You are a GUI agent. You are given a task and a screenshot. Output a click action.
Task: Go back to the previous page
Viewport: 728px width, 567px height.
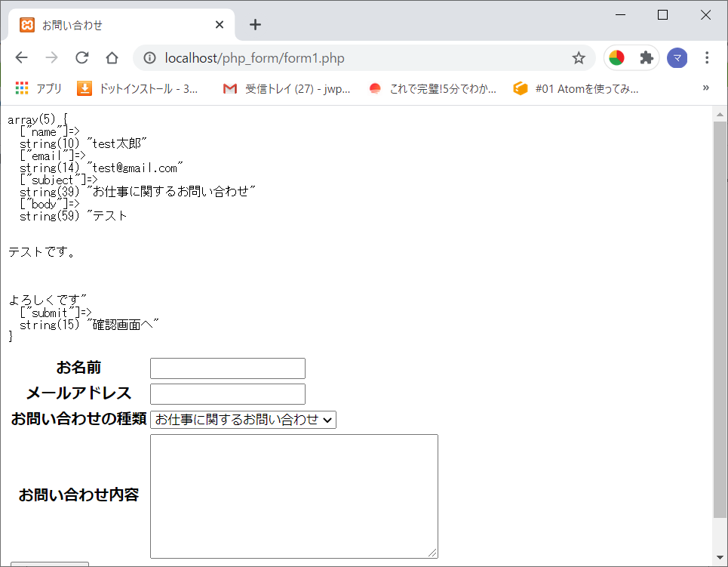21,57
